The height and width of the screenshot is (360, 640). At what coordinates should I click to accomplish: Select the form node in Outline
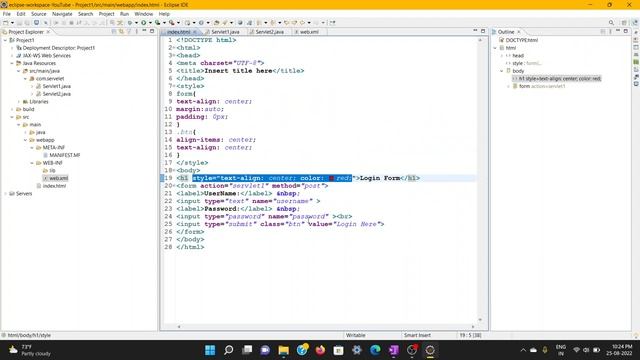pyautogui.click(x=542, y=86)
